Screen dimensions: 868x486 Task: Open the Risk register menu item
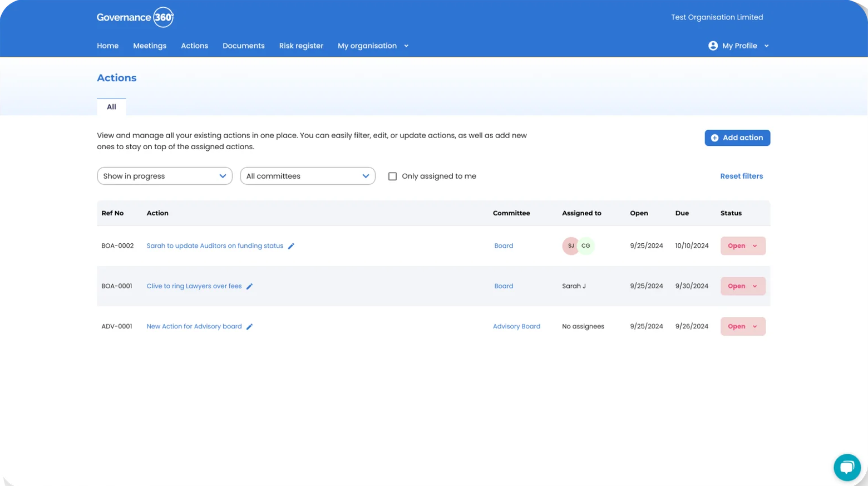pyautogui.click(x=301, y=46)
